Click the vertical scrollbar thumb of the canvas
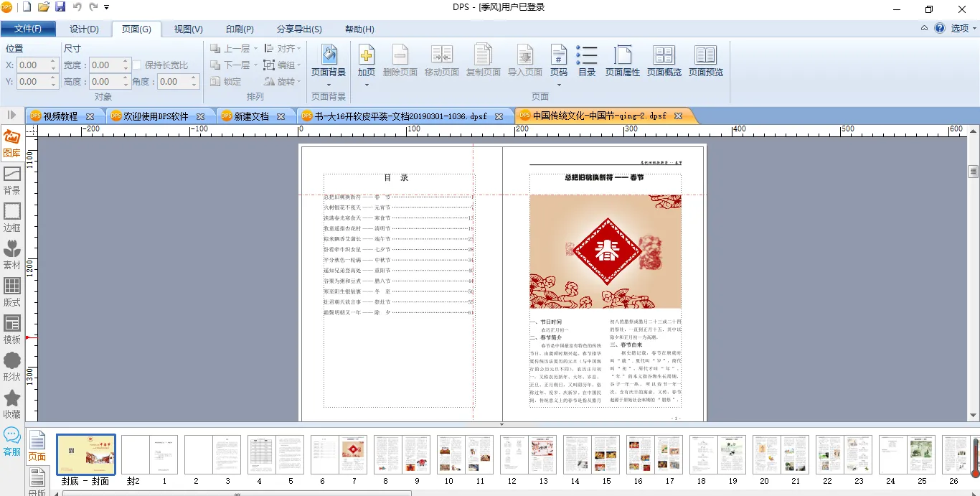 point(973,172)
